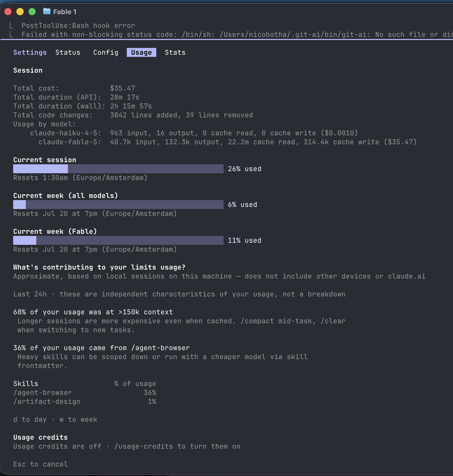Click the /artifact-design row in Skills table
The height and width of the screenshot is (476, 453).
[x=85, y=401]
